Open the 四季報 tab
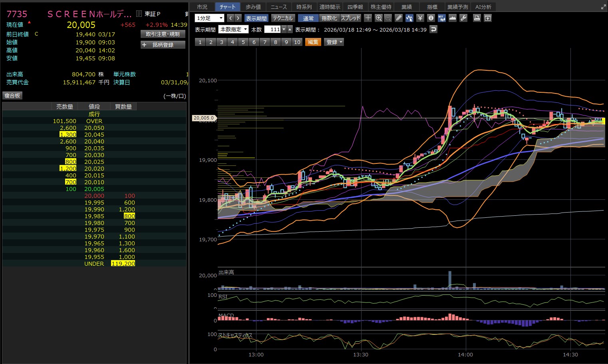 pos(355,7)
